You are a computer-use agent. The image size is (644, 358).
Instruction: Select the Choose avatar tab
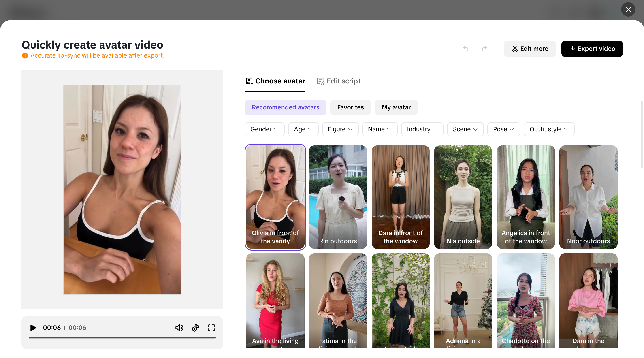point(275,81)
